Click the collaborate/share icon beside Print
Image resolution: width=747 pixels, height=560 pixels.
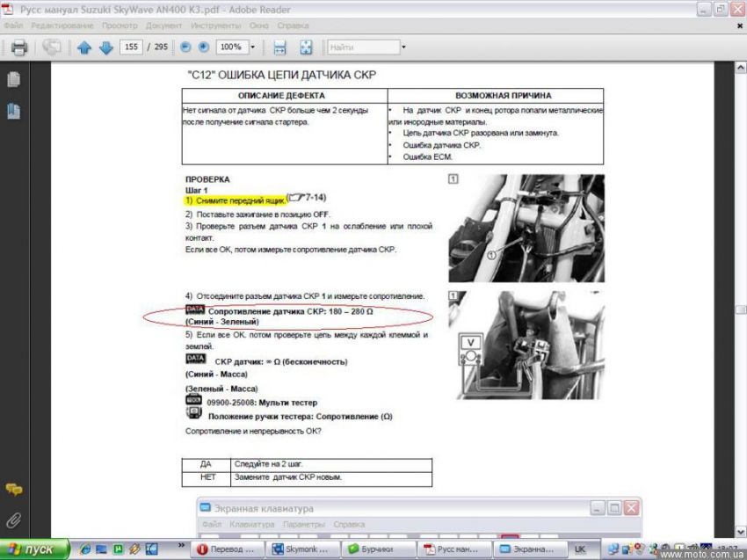(52, 47)
